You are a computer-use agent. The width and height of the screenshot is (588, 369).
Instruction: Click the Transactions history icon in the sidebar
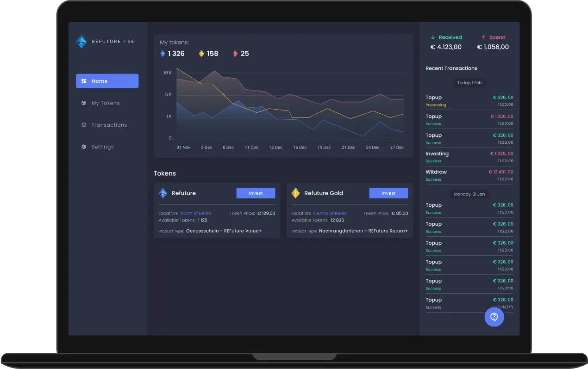click(x=84, y=125)
